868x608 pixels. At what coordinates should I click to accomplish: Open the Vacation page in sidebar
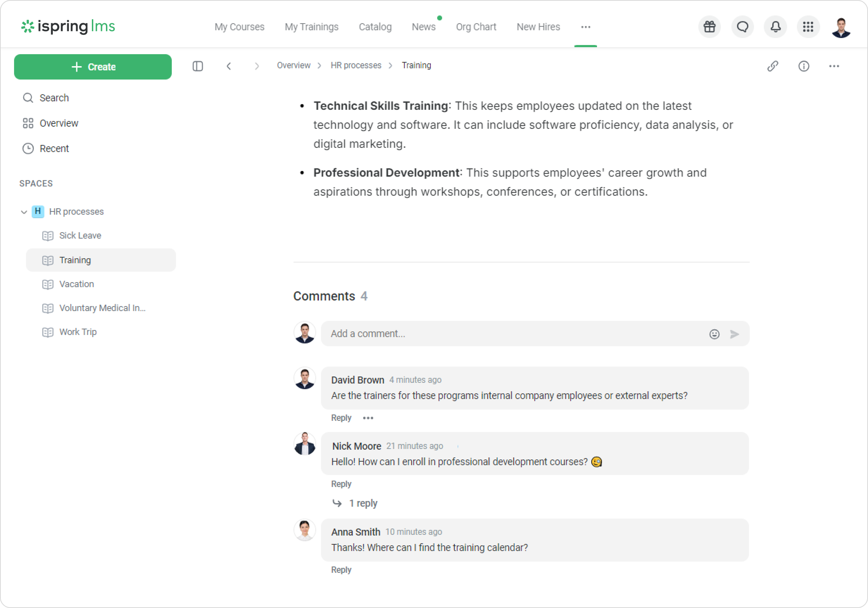point(77,284)
